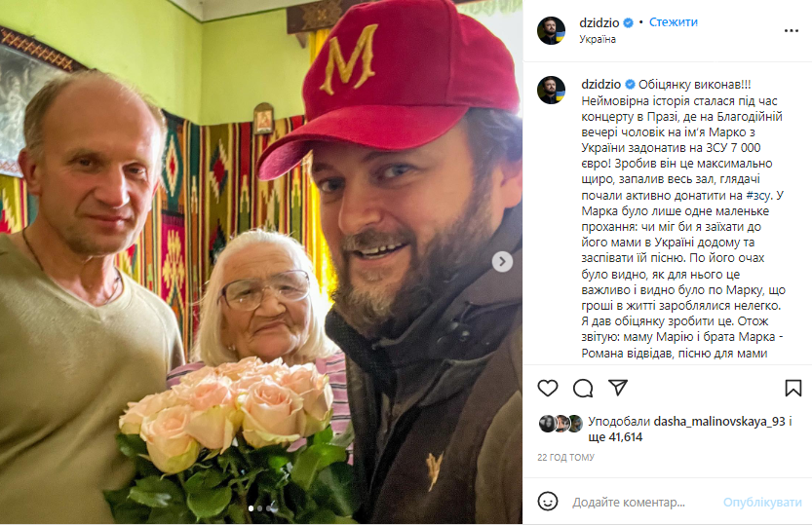Open emoji picker smiley icon
Screen dimensions: 812x525
[x=548, y=502]
